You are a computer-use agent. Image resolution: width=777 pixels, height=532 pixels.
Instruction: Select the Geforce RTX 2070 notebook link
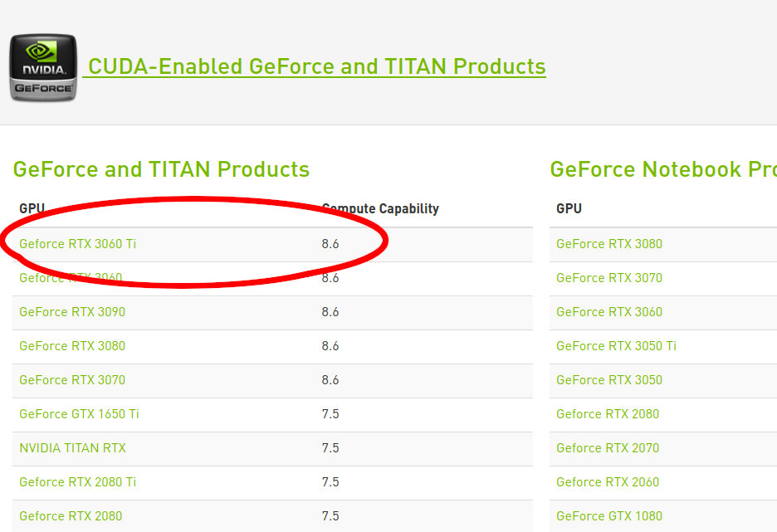coord(607,448)
